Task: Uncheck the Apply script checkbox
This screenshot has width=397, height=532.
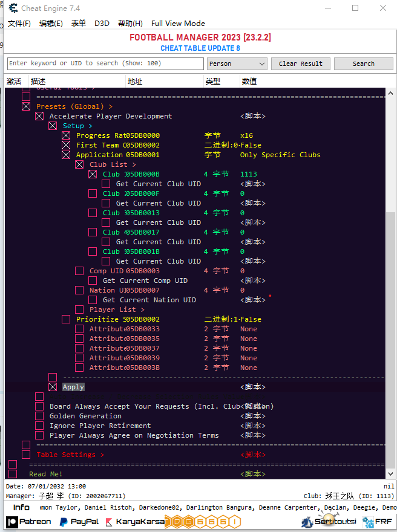Action: tap(53, 387)
